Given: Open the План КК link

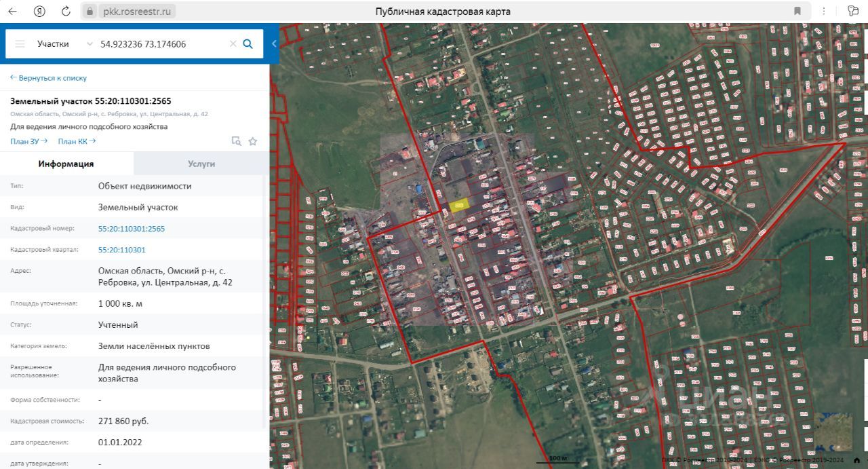Looking at the screenshot, I should [x=77, y=141].
